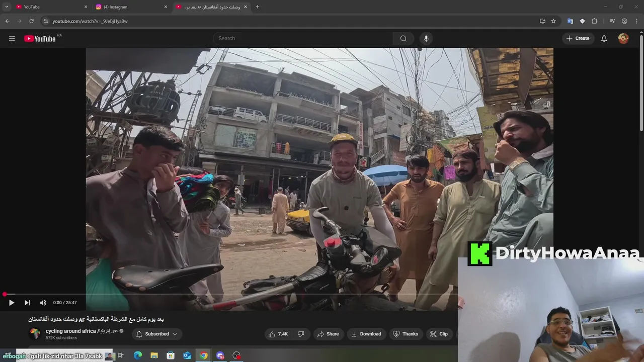Go to YouTube home via logo
644x362 pixels.
40,39
